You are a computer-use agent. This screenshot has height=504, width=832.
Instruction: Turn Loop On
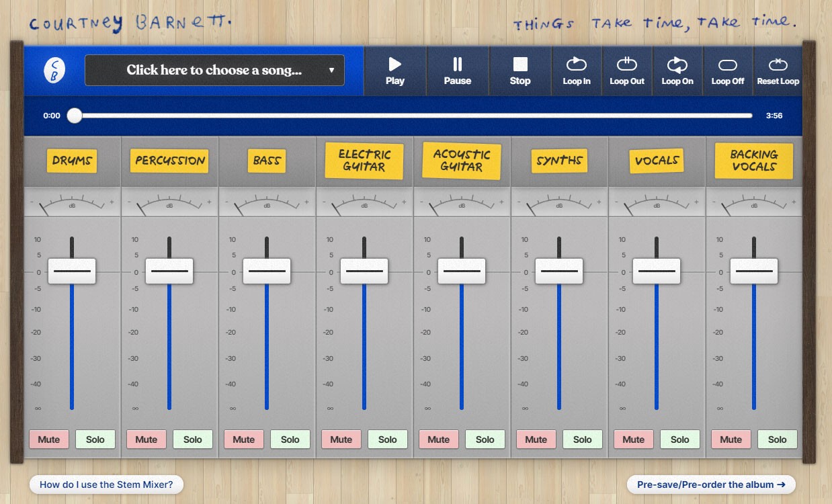click(677, 71)
